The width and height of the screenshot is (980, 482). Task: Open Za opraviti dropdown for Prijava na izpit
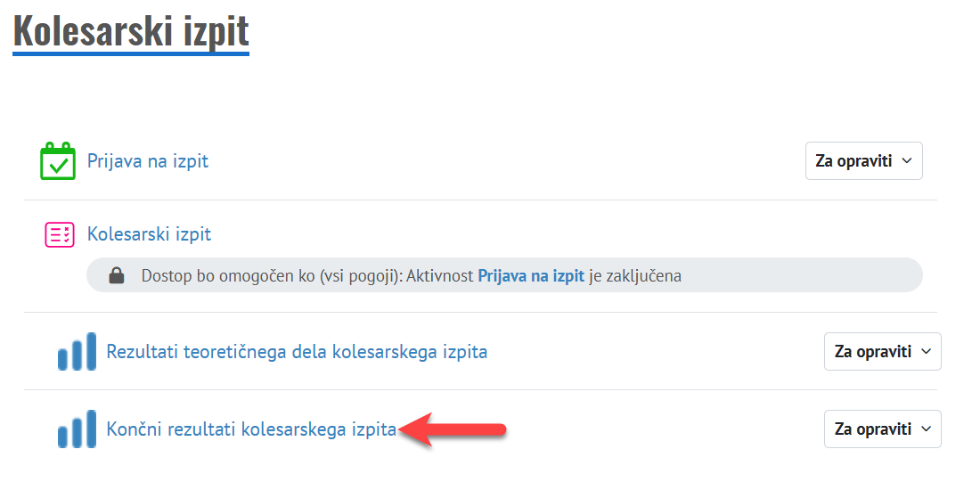[863, 161]
